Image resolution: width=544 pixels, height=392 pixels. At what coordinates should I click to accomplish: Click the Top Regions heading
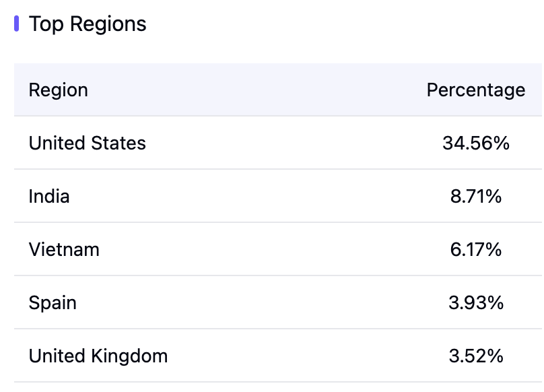pyautogui.click(x=88, y=24)
